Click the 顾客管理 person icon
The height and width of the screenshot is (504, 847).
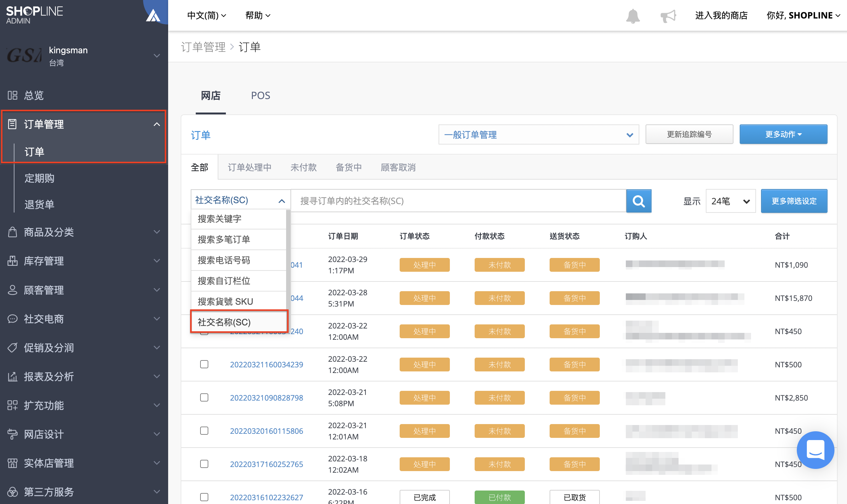[12, 290]
